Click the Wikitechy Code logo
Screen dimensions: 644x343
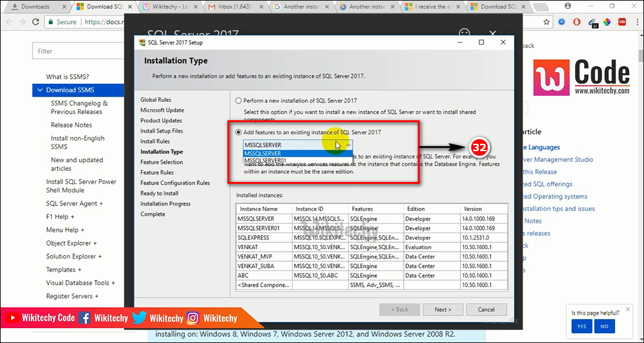pyautogui.click(x=582, y=77)
